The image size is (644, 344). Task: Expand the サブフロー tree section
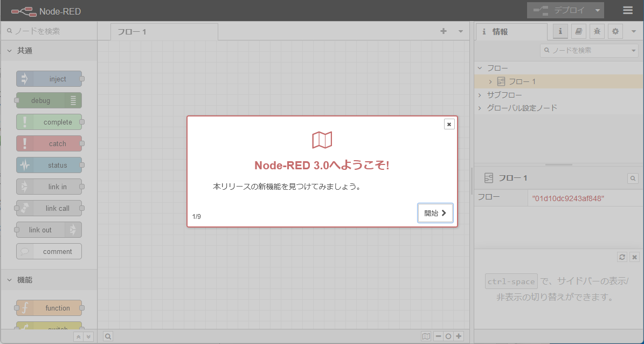coord(480,95)
